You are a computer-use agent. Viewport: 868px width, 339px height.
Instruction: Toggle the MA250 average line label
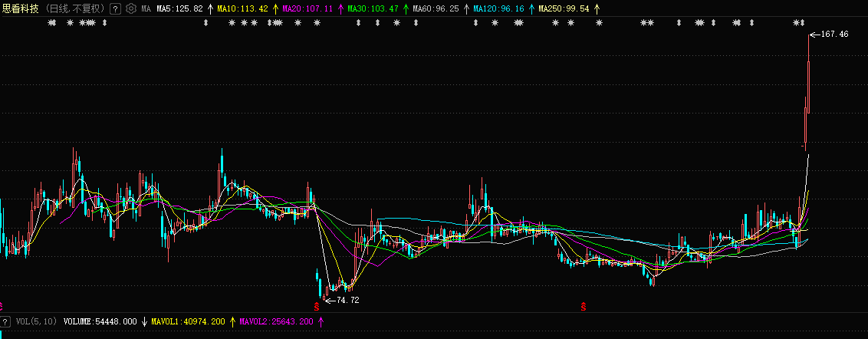564,9
